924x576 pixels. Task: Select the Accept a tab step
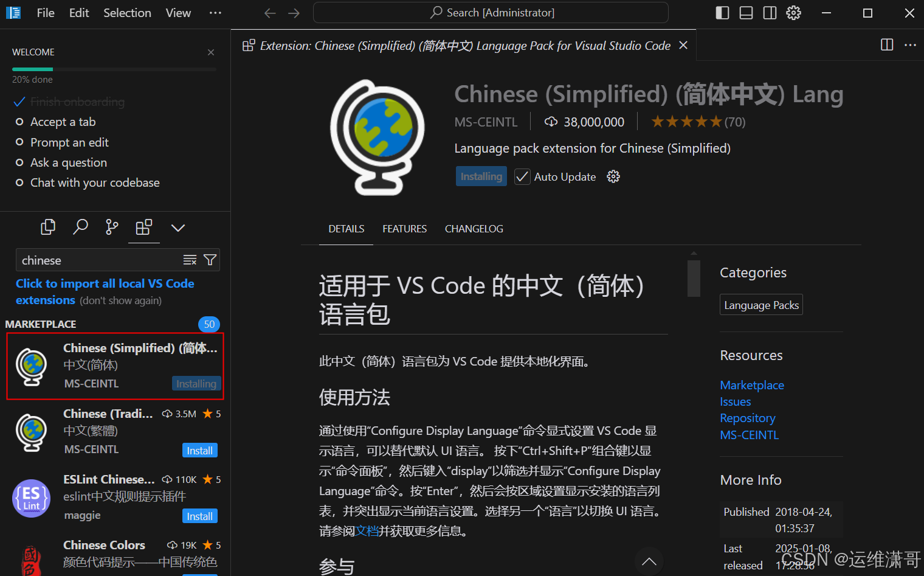pos(63,122)
